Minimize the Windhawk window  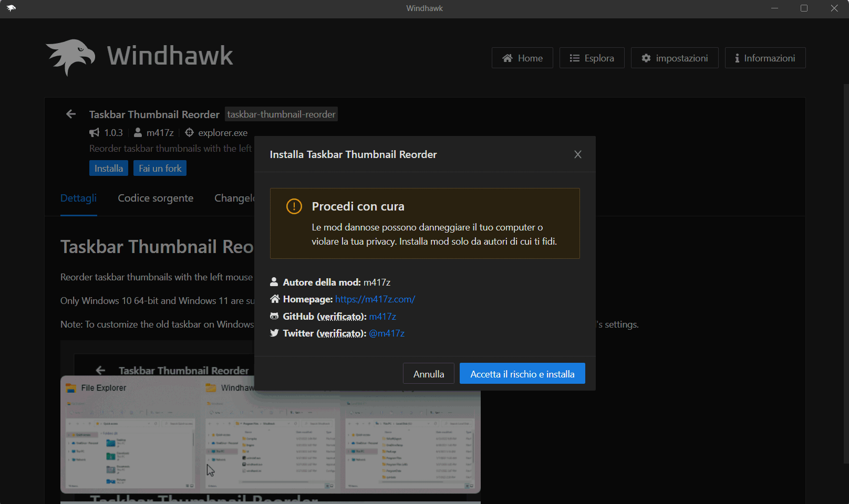click(x=774, y=8)
